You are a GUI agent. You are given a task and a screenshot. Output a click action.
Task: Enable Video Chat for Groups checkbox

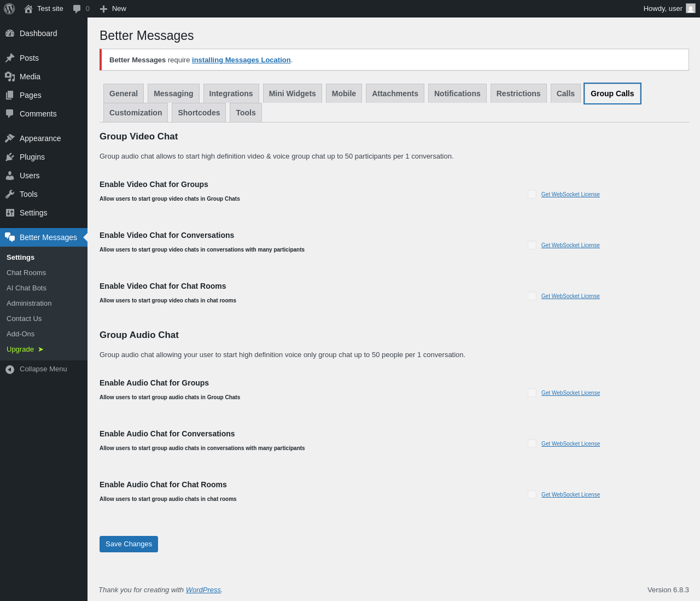[532, 194]
